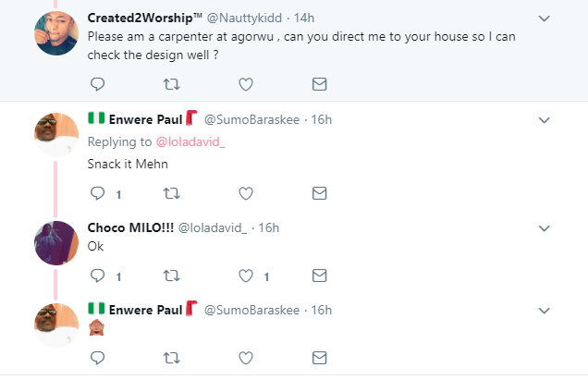
Task: Send Created2Worship's tweet via direct message
Action: click(x=319, y=84)
